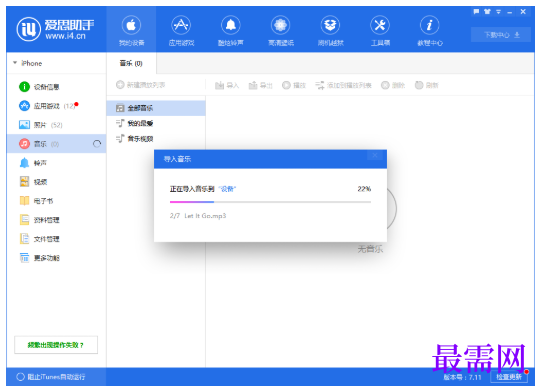Image resolution: width=544 pixels, height=390 pixels.
Task: Open the My Device (我的设备) section
Action: tap(131, 30)
